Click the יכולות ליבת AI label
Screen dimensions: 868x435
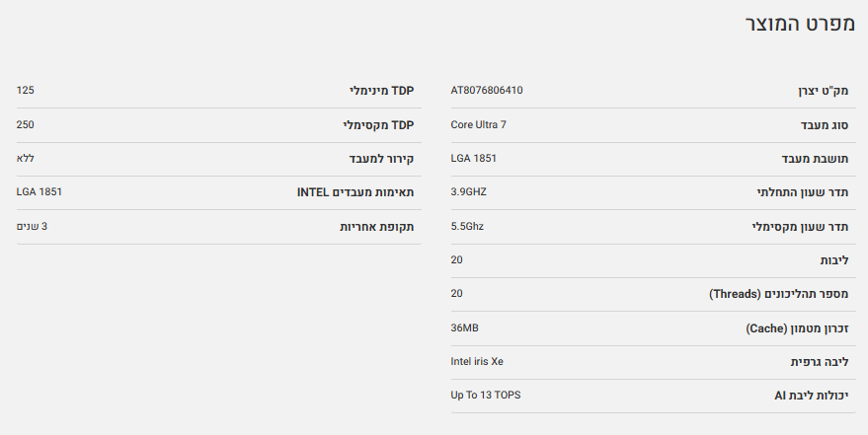[x=812, y=396]
